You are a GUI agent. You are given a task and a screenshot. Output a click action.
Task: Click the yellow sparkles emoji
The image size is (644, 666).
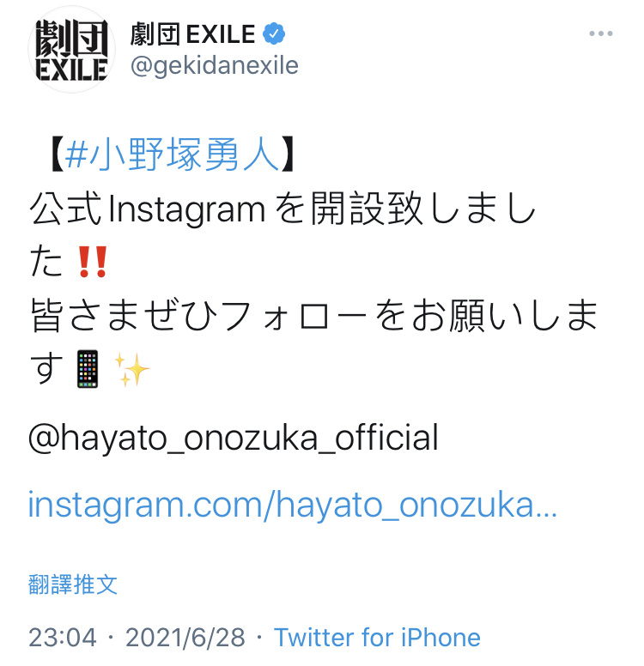(x=131, y=370)
